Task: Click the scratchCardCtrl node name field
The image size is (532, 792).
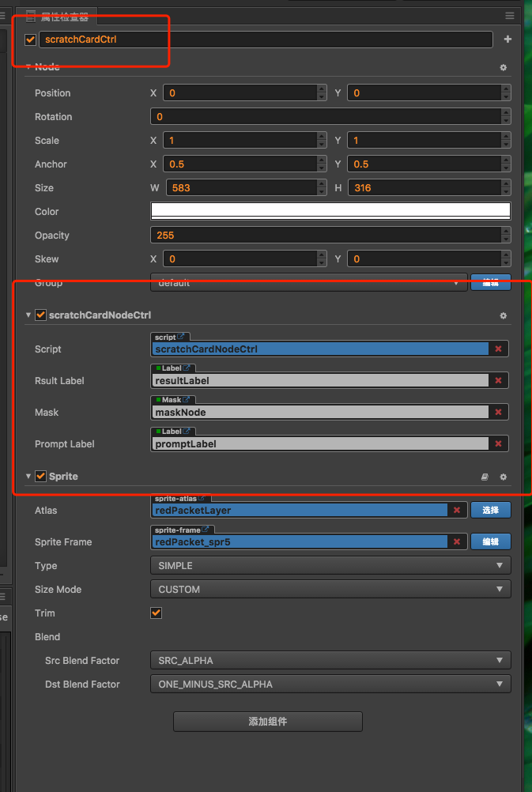Action: click(x=266, y=40)
